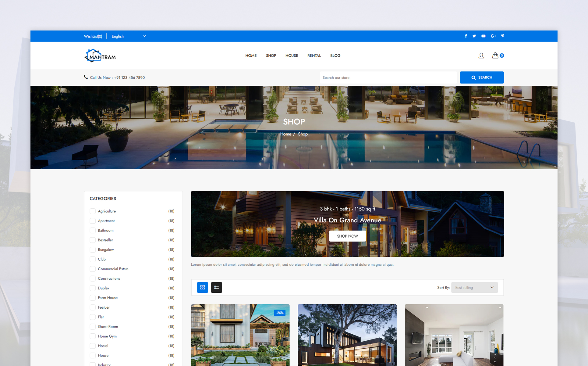The height and width of the screenshot is (366, 588).
Task: Tick the Bungalow checkbox
Action: tap(93, 249)
